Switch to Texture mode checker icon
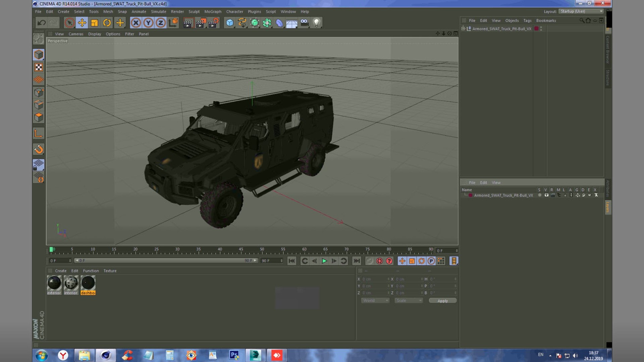The width and height of the screenshot is (644, 362). tap(39, 67)
